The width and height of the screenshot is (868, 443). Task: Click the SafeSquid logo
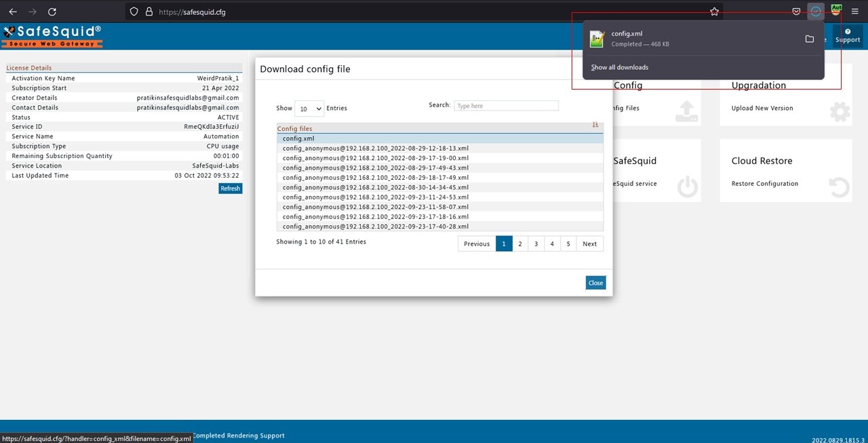click(x=52, y=35)
